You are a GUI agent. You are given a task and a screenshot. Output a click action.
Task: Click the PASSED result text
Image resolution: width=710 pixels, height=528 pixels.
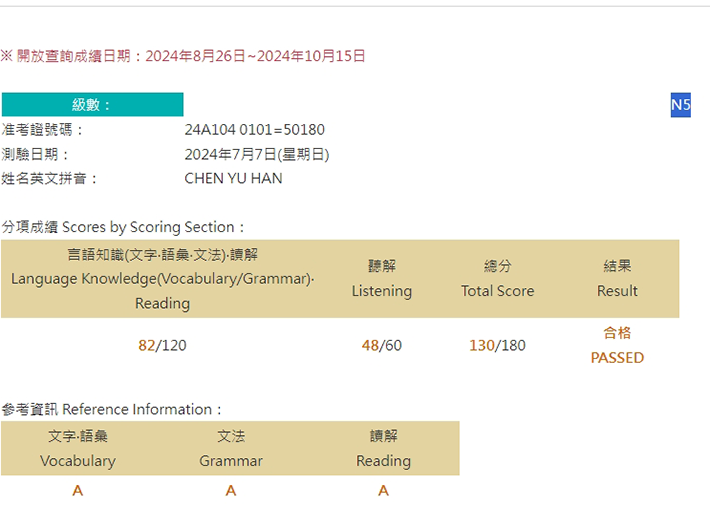tap(617, 358)
